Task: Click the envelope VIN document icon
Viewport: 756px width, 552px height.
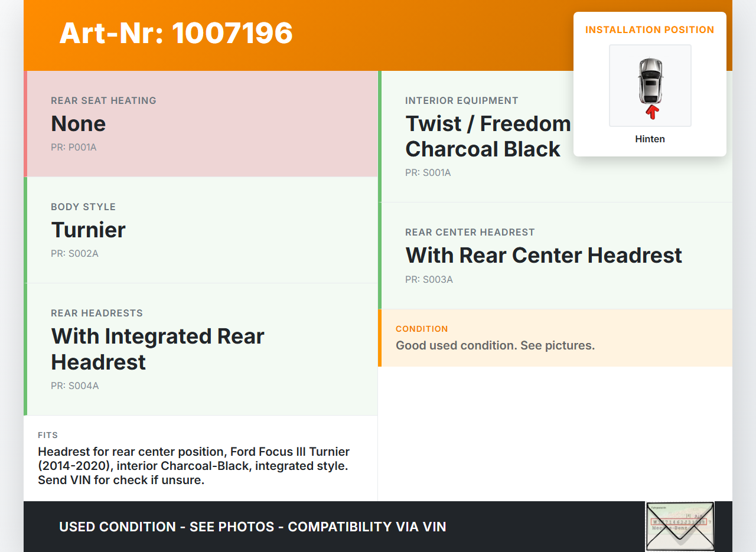Action: [680, 525]
